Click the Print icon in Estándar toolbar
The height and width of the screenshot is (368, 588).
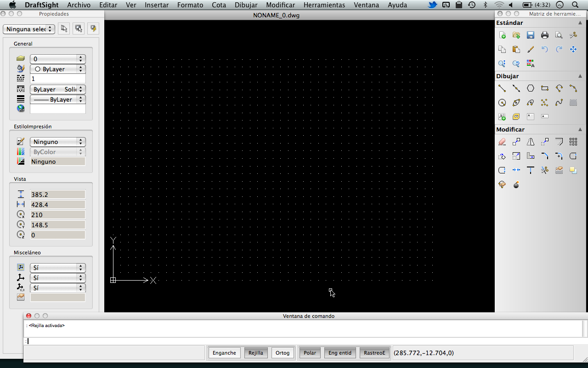pyautogui.click(x=545, y=35)
